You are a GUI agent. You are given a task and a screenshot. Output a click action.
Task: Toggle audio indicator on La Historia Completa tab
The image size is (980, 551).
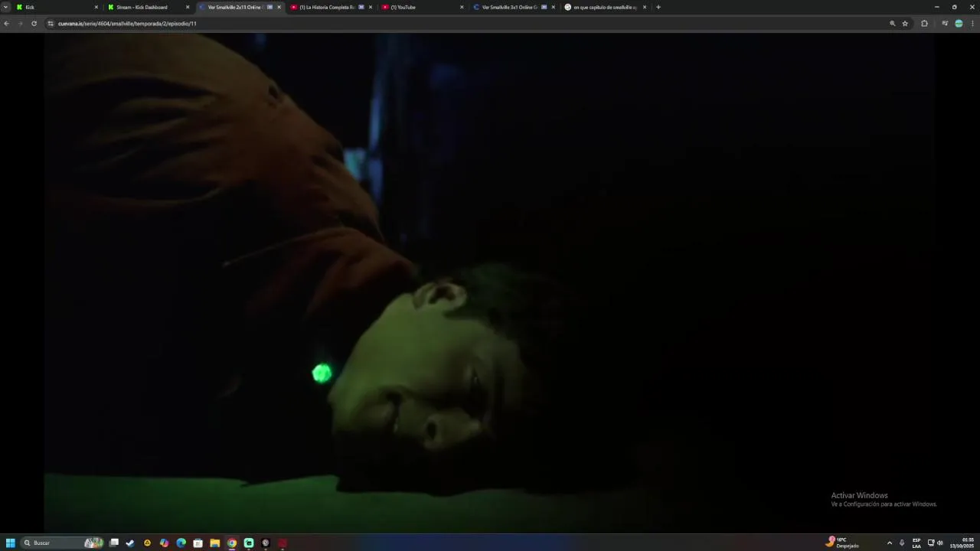pyautogui.click(x=361, y=7)
